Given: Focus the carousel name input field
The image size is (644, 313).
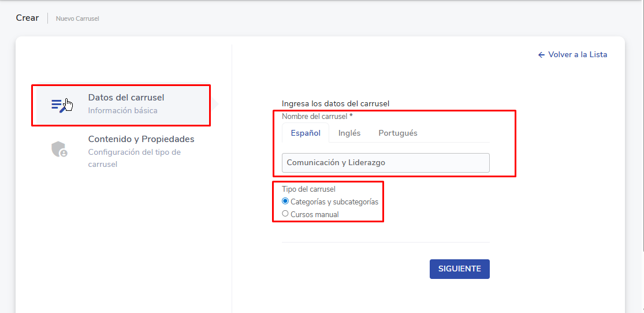Looking at the screenshot, I should pyautogui.click(x=385, y=163).
